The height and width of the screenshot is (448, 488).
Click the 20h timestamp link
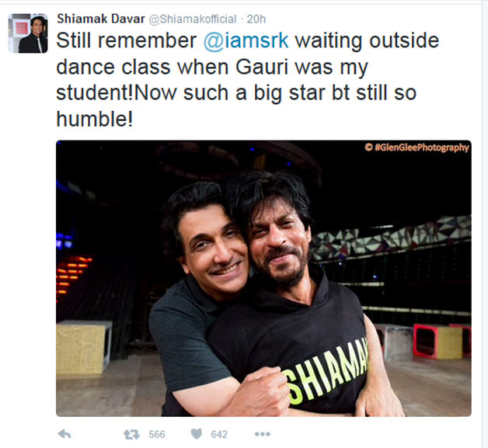256,19
